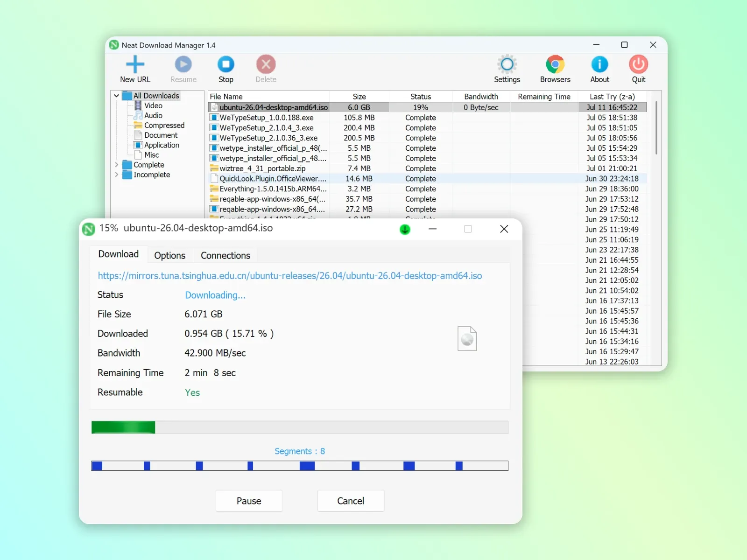Screen dimensions: 747x560
Task: Switch to the Connections tab
Action: click(226, 255)
